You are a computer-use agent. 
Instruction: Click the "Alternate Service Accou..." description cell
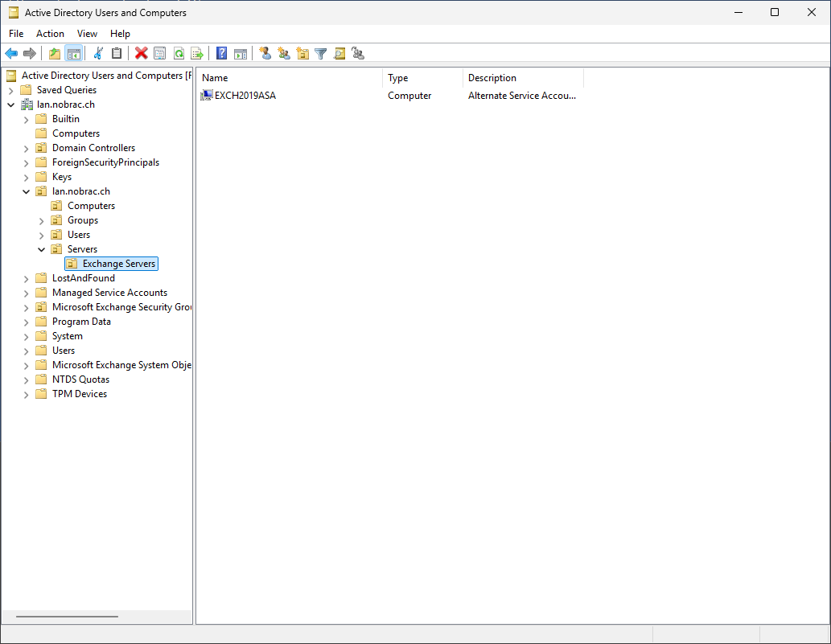522,96
